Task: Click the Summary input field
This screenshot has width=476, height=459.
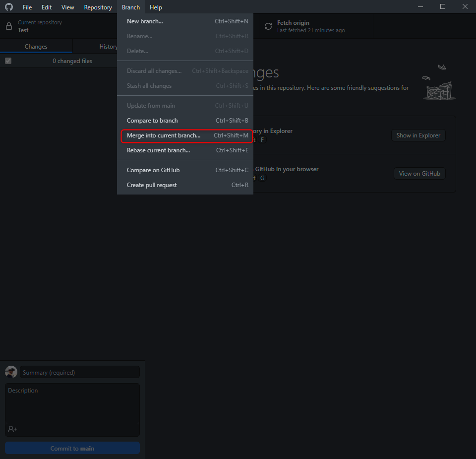Action: coord(79,372)
